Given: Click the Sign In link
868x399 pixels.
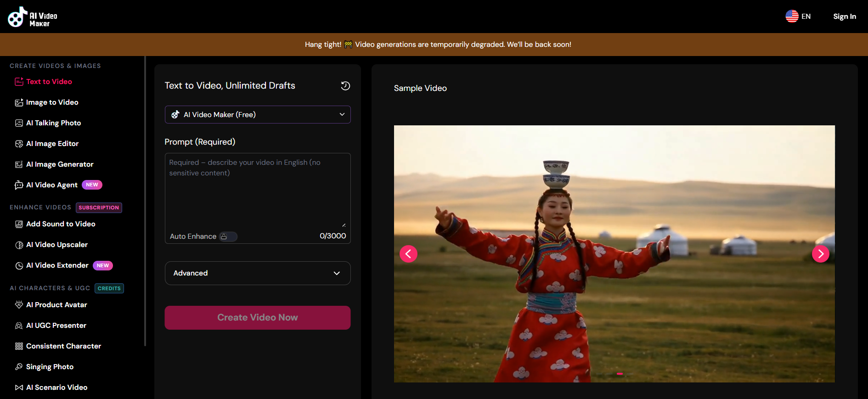Looking at the screenshot, I should (844, 17).
